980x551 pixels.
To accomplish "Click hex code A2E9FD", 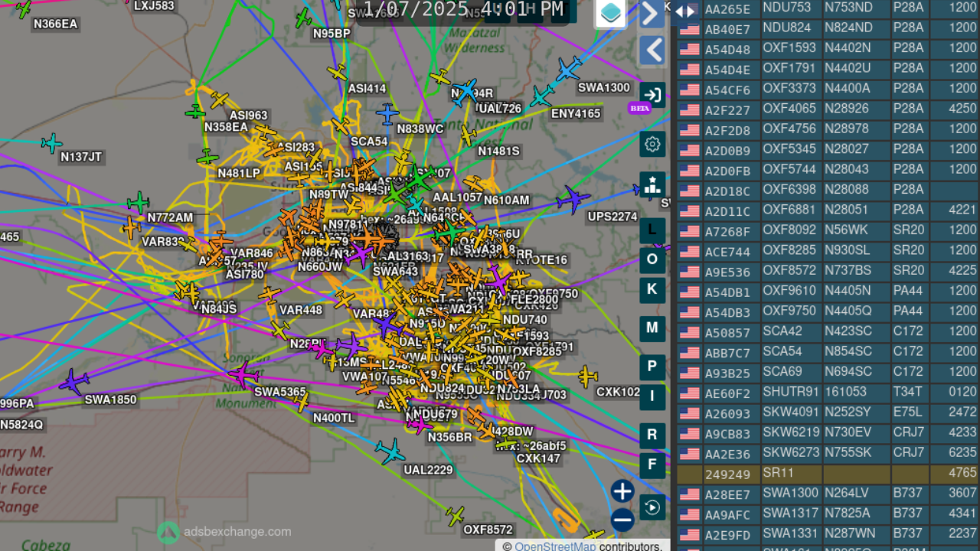I will pos(727,535).
